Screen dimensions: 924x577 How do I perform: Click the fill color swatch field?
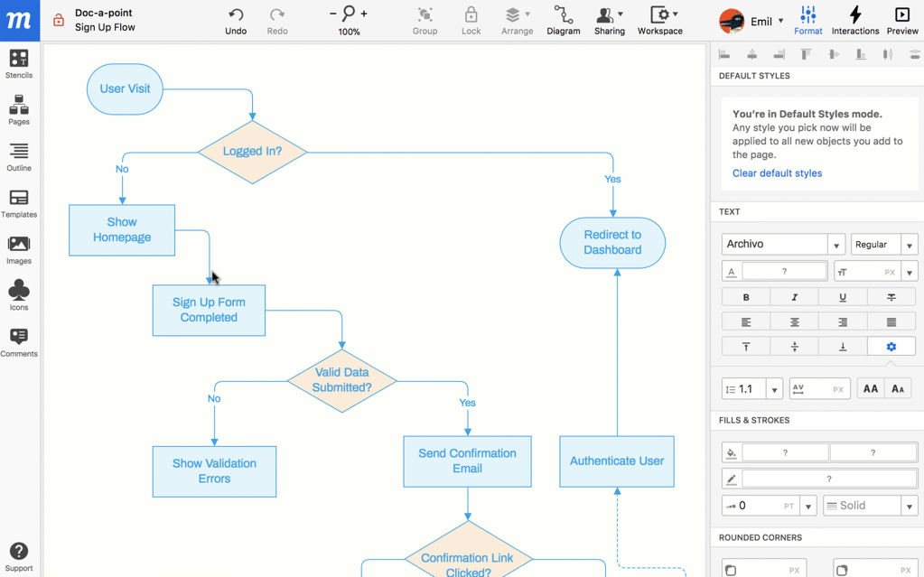point(784,452)
